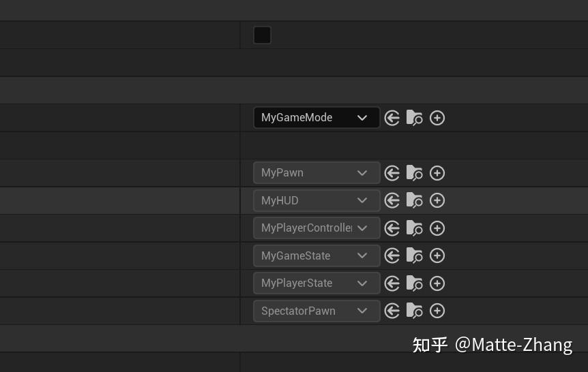588x372 pixels.
Task: Click plus icon next to MyPlayerState
Action: click(x=437, y=283)
